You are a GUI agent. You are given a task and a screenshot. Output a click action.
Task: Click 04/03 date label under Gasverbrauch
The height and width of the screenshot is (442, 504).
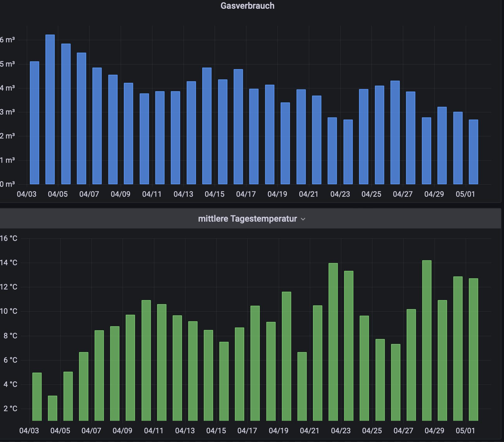(x=26, y=194)
